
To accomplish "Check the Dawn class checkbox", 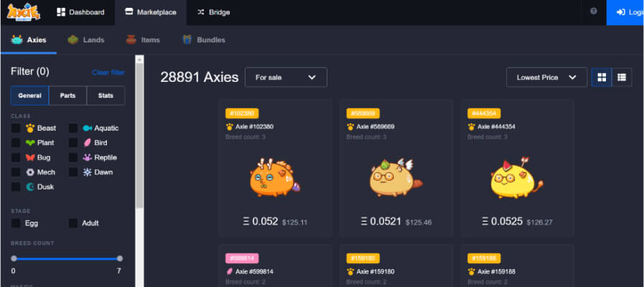I will click(x=73, y=172).
